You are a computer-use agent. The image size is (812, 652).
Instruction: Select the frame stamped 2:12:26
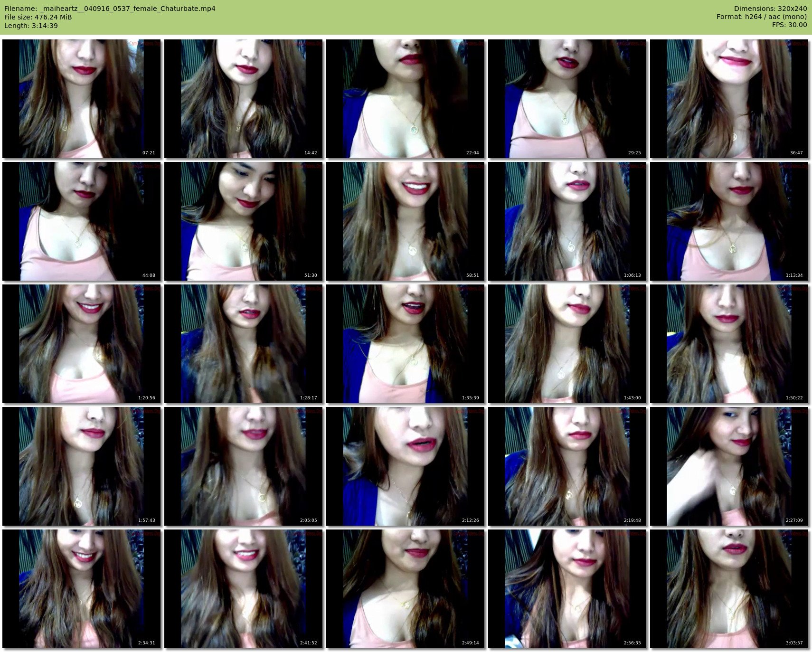pyautogui.click(x=405, y=466)
